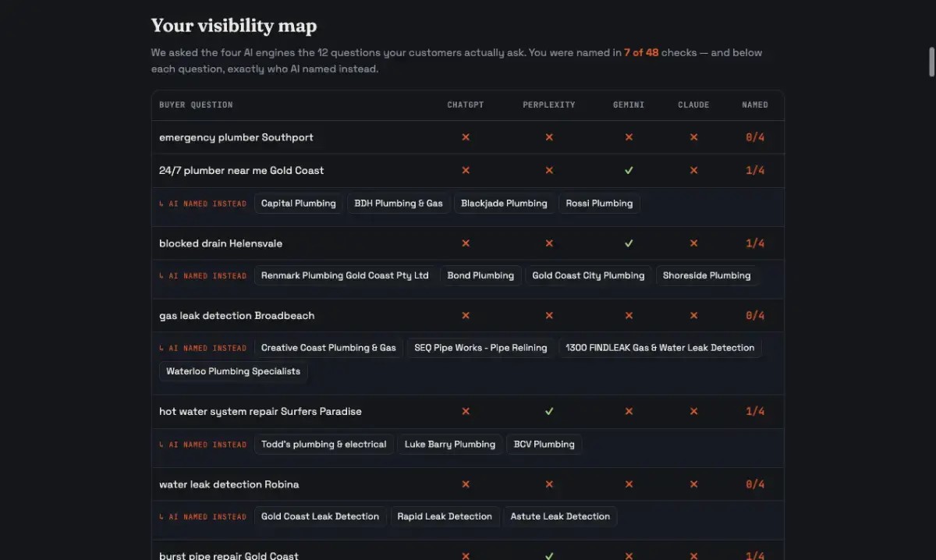Image resolution: width=936 pixels, height=560 pixels.
Task: Click ChatGPT cross for gas leak detection Broadbeach
Action: point(466,316)
